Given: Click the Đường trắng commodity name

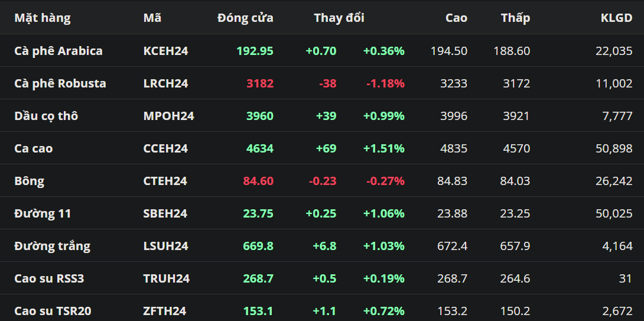Looking at the screenshot, I should (x=53, y=246).
